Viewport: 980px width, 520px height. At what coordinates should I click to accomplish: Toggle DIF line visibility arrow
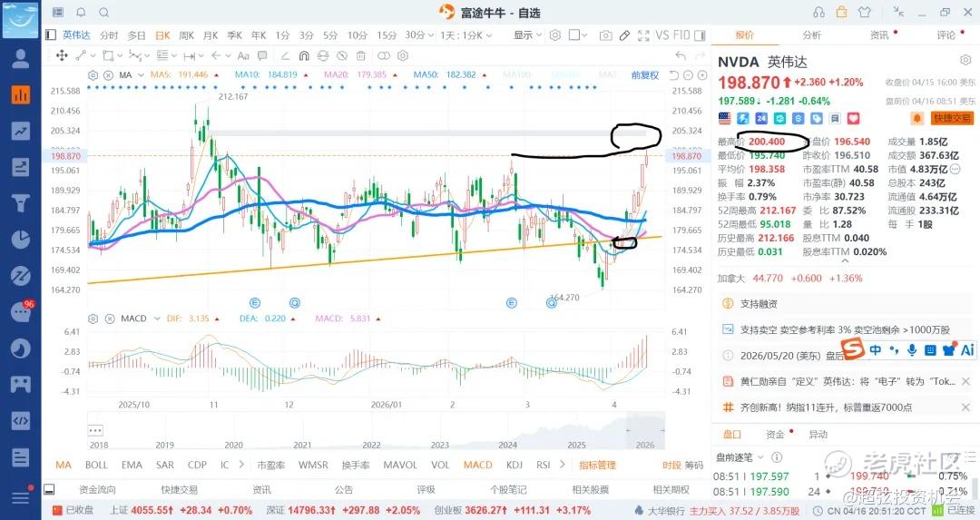(217, 319)
